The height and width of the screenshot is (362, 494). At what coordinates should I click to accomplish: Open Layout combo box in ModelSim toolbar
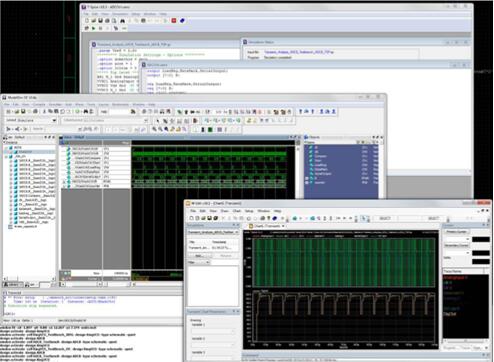click(x=31, y=120)
